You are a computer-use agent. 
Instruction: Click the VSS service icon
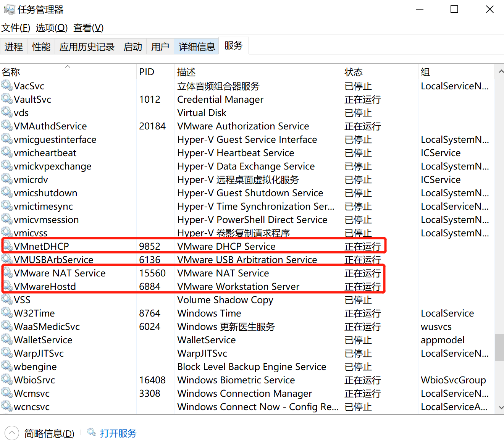tap(7, 299)
